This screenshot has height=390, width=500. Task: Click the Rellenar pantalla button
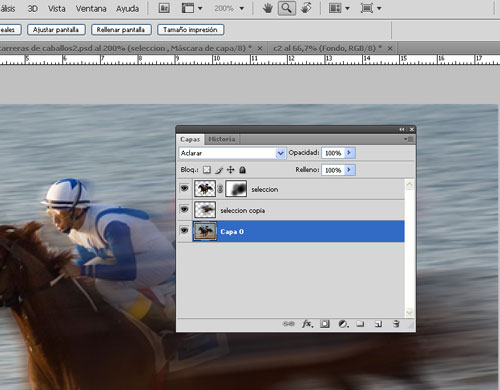pyautogui.click(x=121, y=30)
